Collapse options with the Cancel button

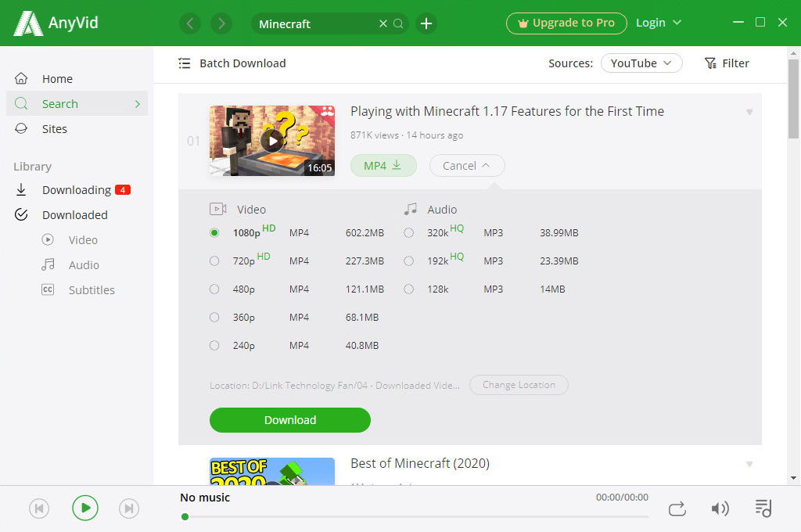pyautogui.click(x=467, y=166)
